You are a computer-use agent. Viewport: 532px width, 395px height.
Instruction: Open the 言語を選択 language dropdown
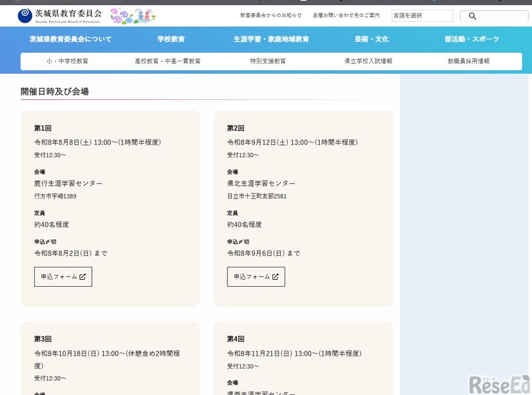point(422,15)
